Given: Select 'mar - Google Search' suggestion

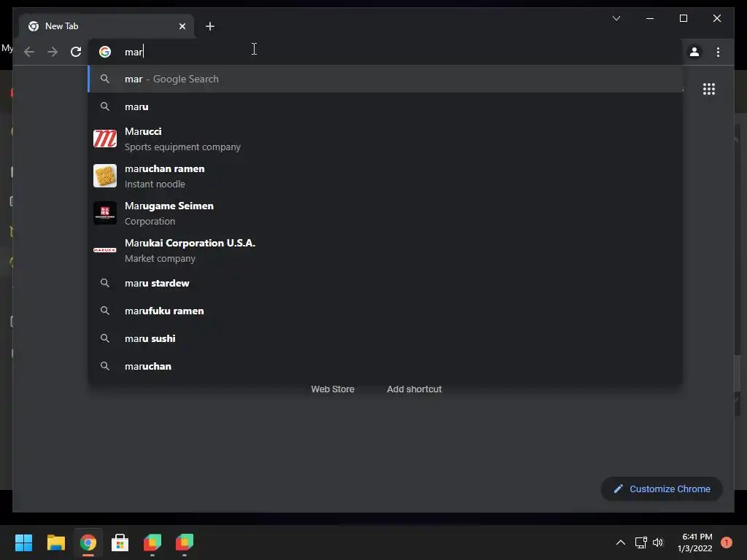Looking at the screenshot, I should click(385, 79).
